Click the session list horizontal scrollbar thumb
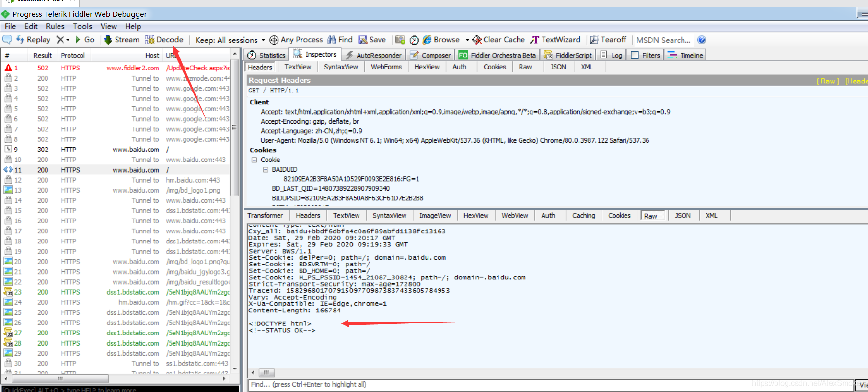 tap(60, 379)
